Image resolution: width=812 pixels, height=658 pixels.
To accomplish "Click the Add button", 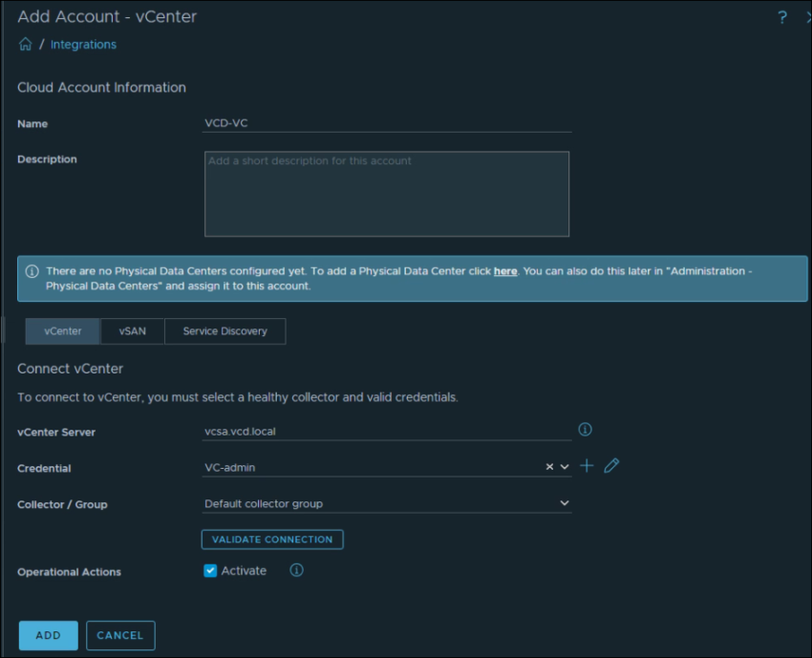I will [x=48, y=635].
